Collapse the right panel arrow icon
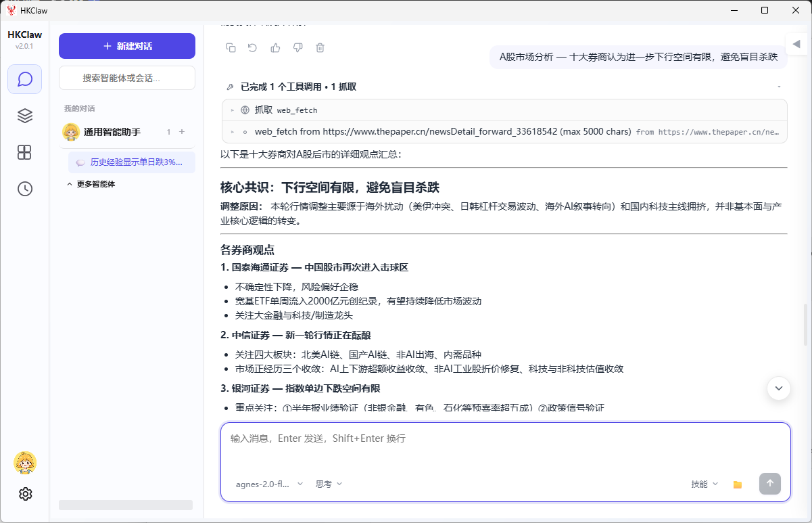Viewport: 812px width, 523px height. (x=796, y=44)
